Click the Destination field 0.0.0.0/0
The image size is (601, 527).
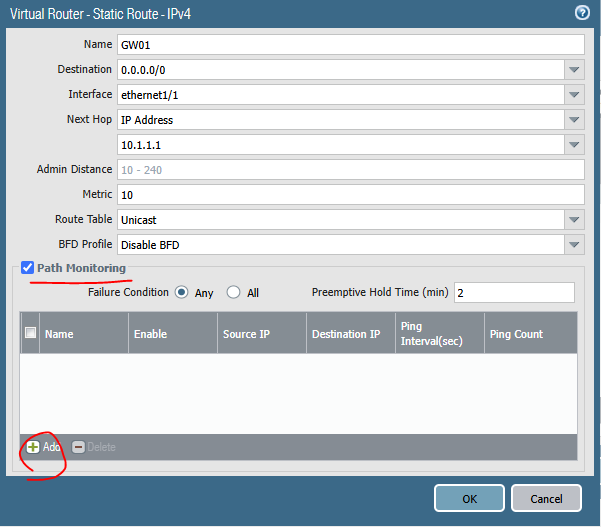[341, 70]
